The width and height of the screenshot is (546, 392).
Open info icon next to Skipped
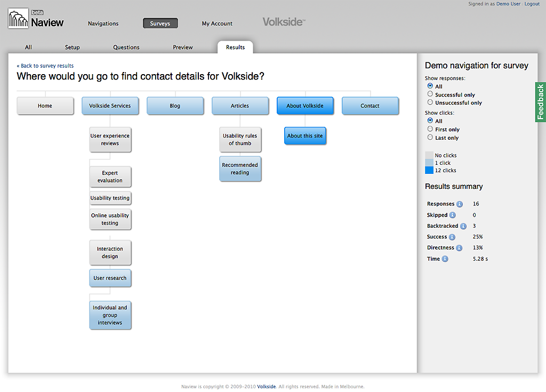click(x=452, y=215)
